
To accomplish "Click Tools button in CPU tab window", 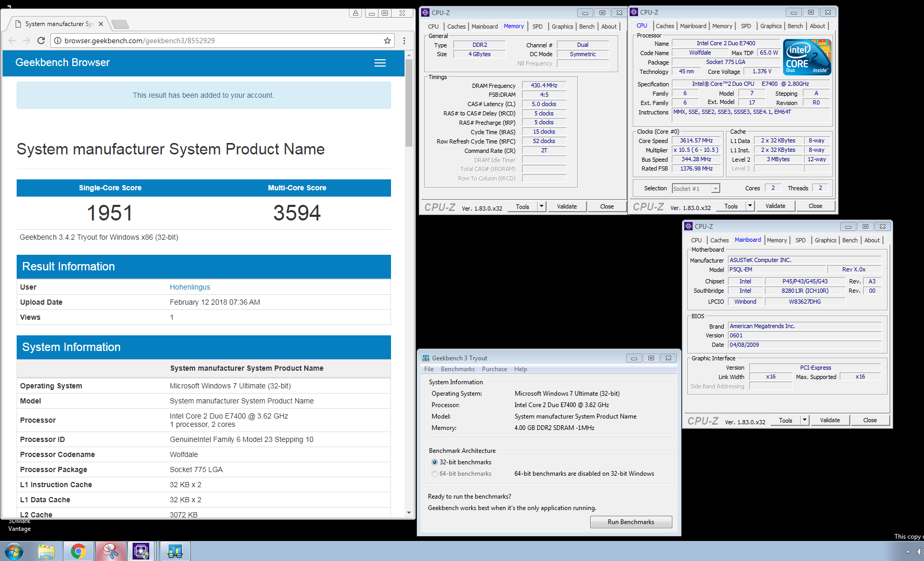I will [731, 206].
